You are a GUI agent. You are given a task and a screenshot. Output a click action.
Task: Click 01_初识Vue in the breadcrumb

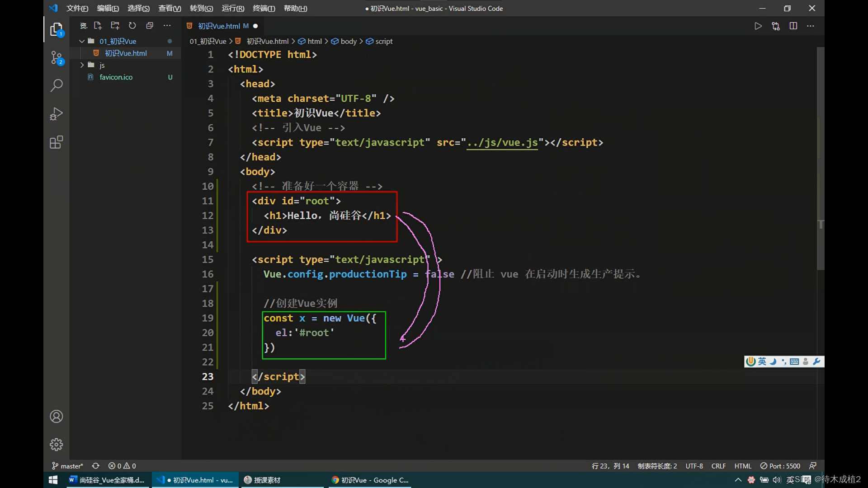208,41
